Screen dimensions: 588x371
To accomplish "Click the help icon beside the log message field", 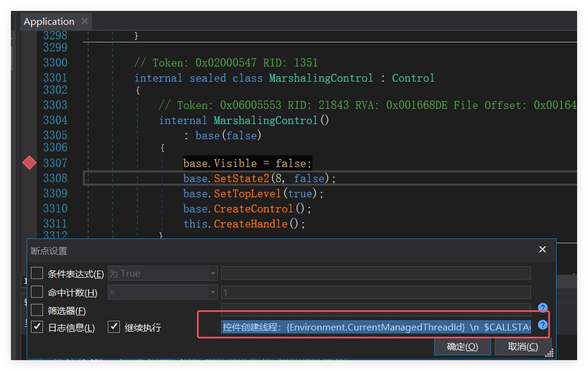I will (x=543, y=325).
